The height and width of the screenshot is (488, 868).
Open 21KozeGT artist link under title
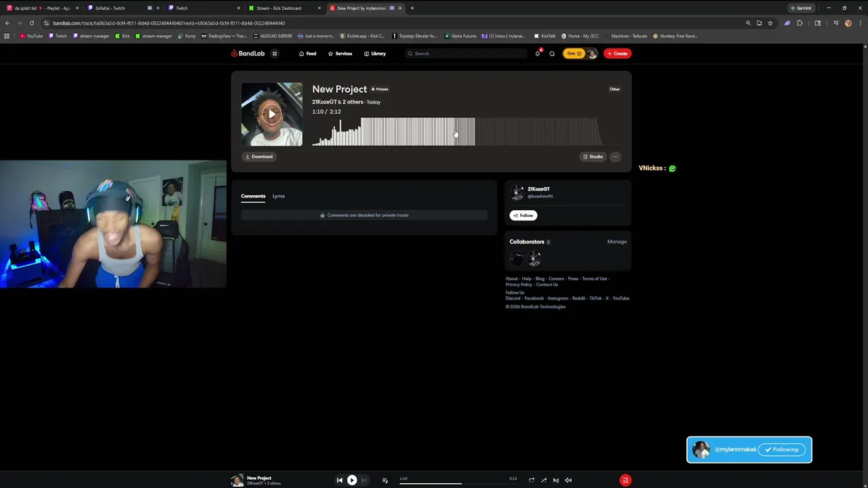(x=324, y=102)
